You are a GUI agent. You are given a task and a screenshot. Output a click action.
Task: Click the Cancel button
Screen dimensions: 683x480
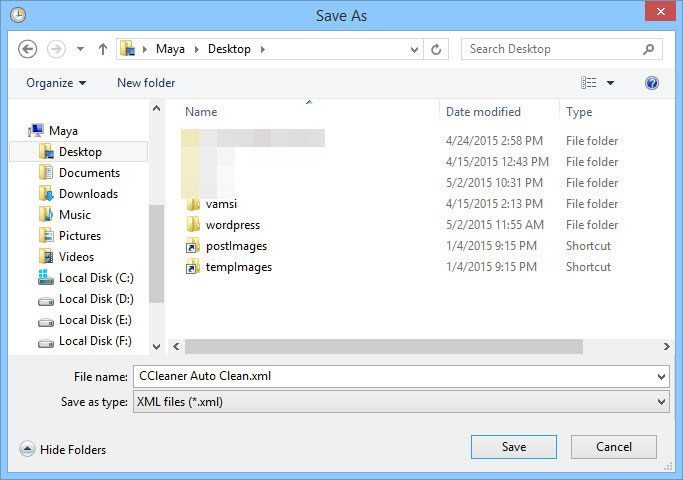[x=613, y=447]
